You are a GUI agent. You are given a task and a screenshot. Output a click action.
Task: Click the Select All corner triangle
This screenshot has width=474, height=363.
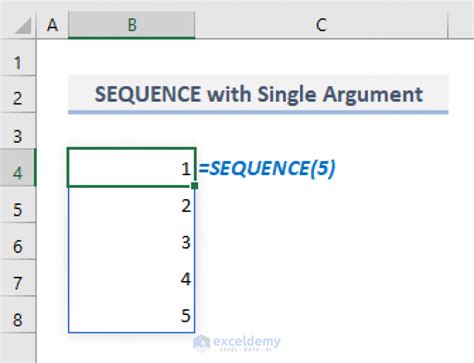[x=23, y=26]
